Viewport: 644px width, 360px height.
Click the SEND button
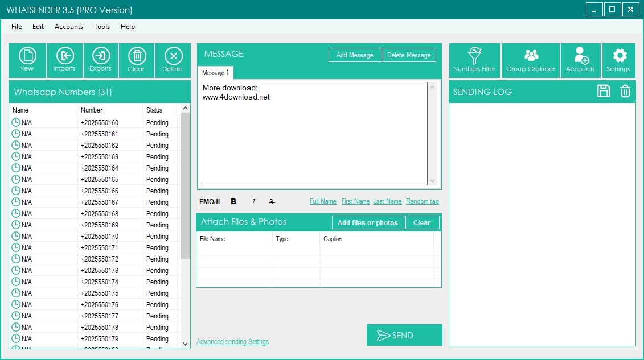click(x=404, y=335)
